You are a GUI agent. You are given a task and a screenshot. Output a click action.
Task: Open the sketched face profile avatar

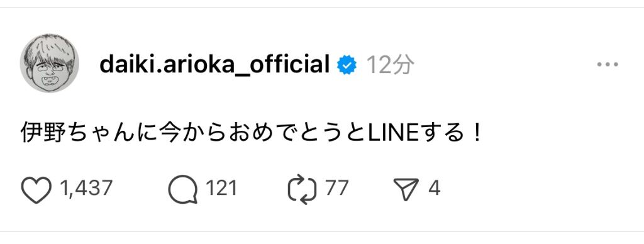click(x=49, y=64)
